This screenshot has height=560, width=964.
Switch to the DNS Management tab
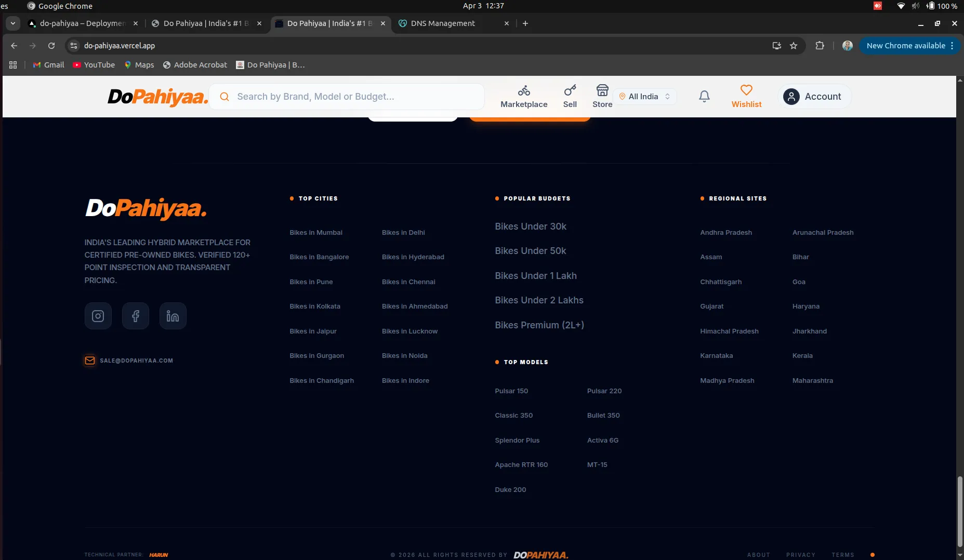pyautogui.click(x=443, y=23)
